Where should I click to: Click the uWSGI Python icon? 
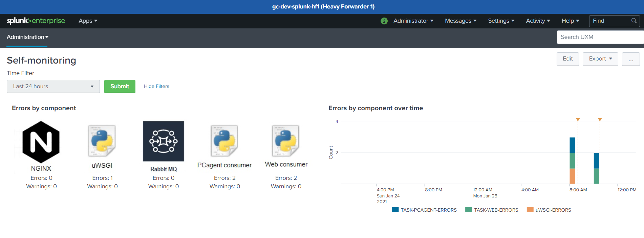click(102, 141)
